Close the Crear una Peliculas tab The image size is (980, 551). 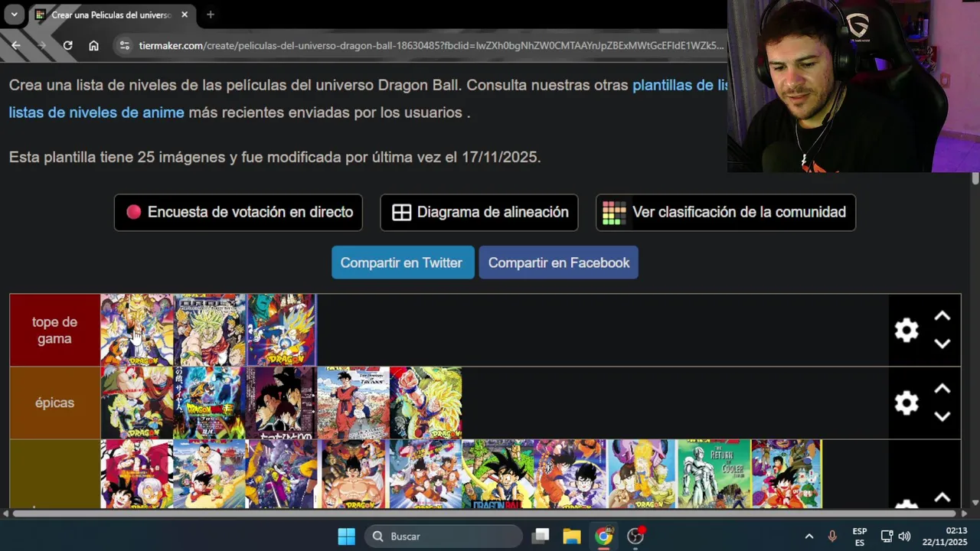coord(185,15)
